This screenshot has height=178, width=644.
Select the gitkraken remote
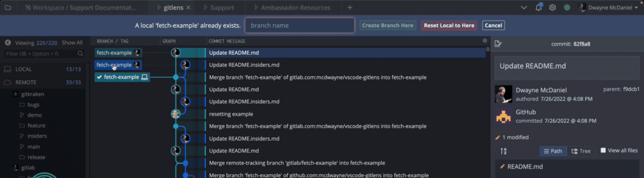[x=33, y=94]
